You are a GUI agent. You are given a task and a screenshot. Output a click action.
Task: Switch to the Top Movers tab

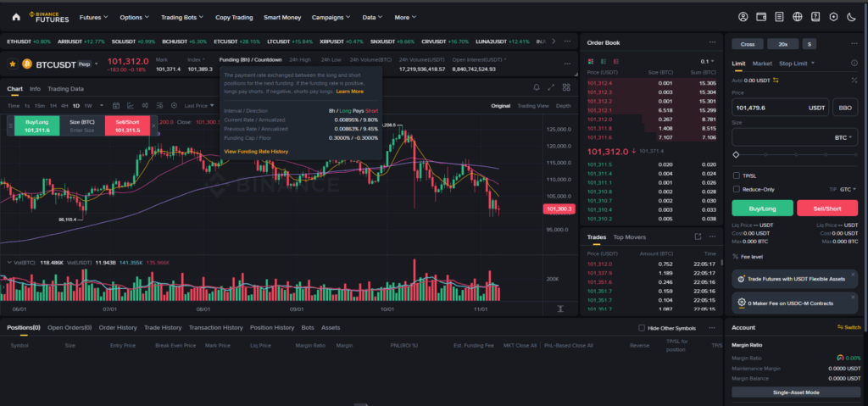630,237
